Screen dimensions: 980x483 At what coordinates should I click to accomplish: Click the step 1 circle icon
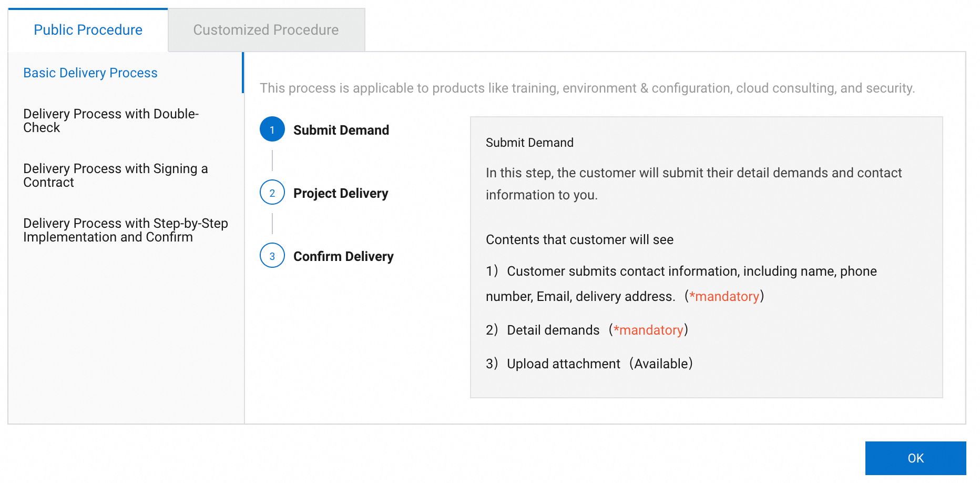coord(272,129)
